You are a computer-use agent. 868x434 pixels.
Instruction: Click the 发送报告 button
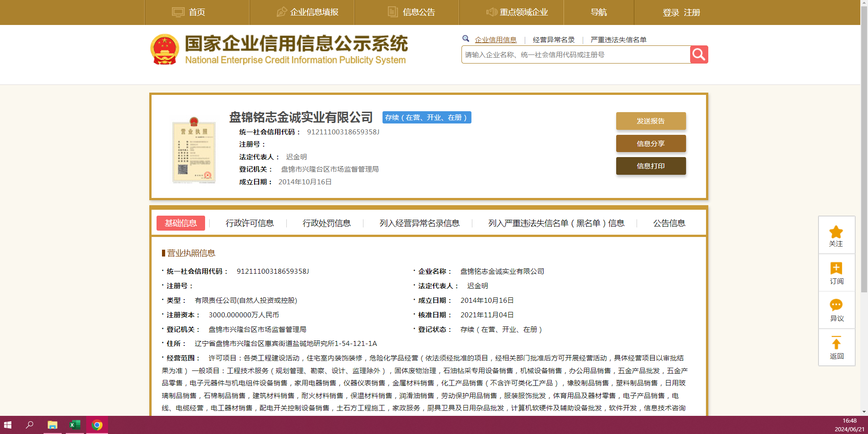650,121
